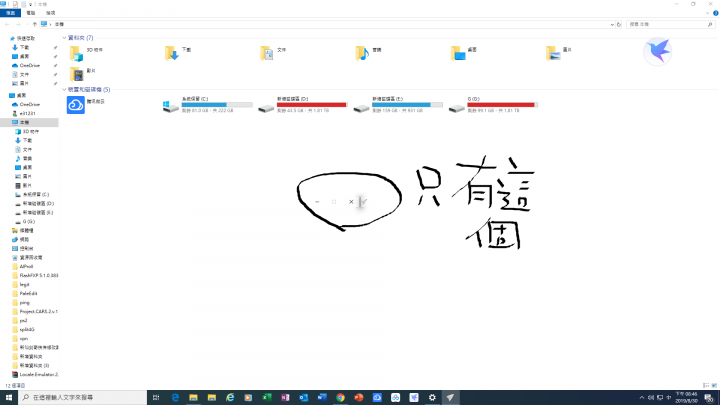
Task: Open the 檢視 ribbon tab
Action: point(51,13)
